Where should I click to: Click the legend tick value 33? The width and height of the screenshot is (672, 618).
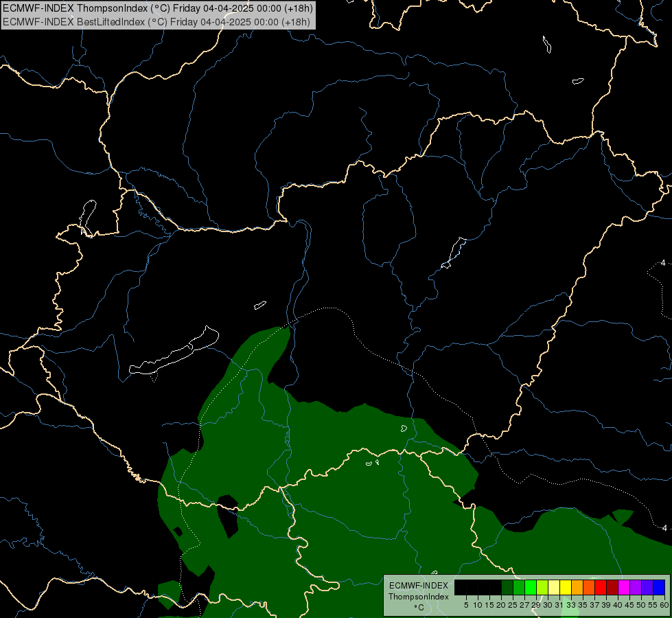point(571,605)
